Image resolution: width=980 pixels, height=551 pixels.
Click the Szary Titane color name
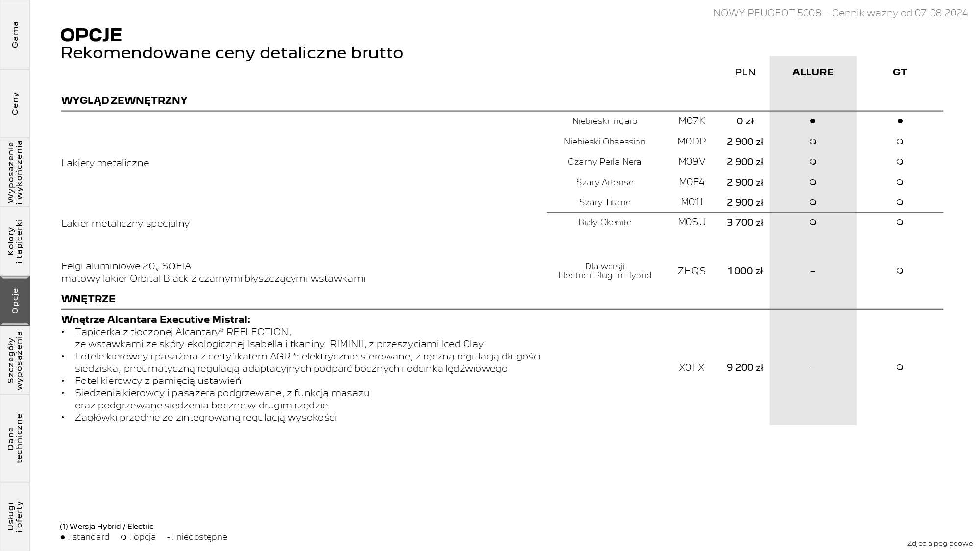click(x=605, y=202)
